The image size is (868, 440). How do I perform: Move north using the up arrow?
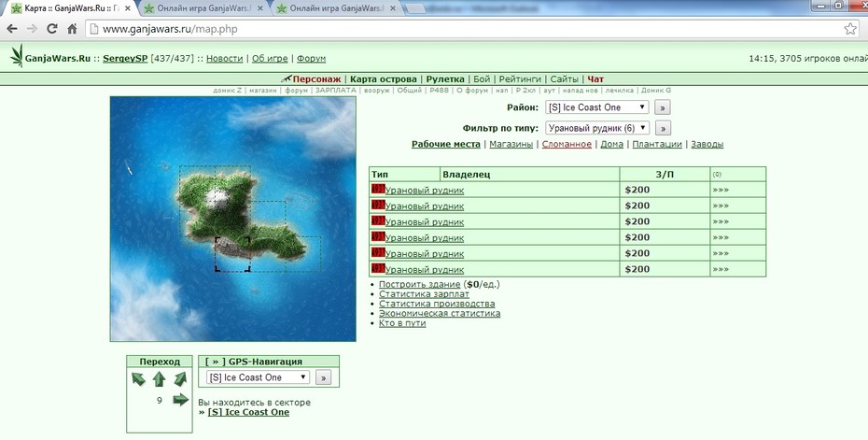(x=159, y=379)
